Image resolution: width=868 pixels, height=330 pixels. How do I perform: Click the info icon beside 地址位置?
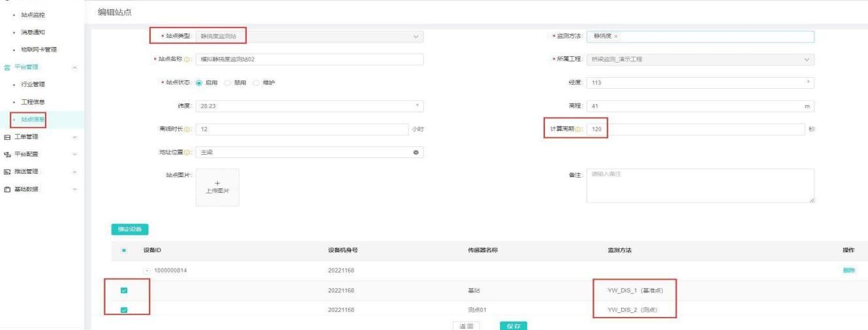coord(187,152)
